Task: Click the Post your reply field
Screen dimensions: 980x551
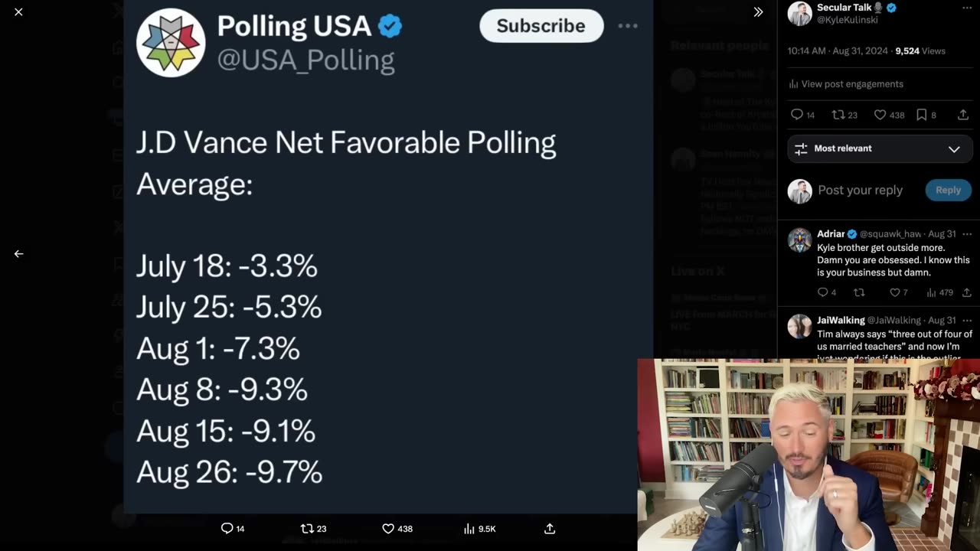Action: [x=861, y=191]
